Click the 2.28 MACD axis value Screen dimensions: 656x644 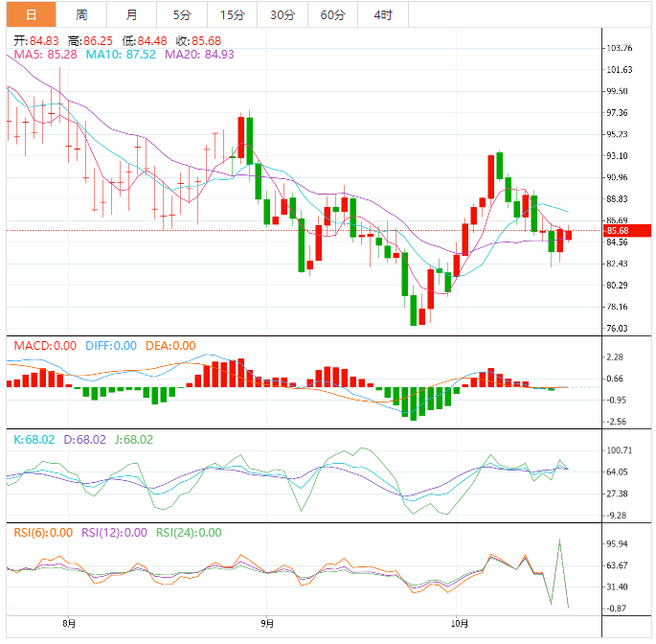click(615, 357)
